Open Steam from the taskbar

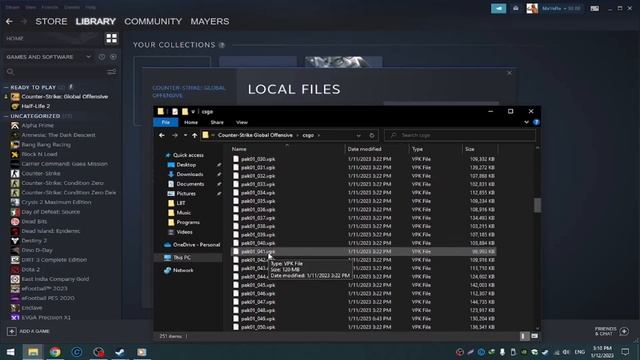pyautogui.click(x=120, y=352)
